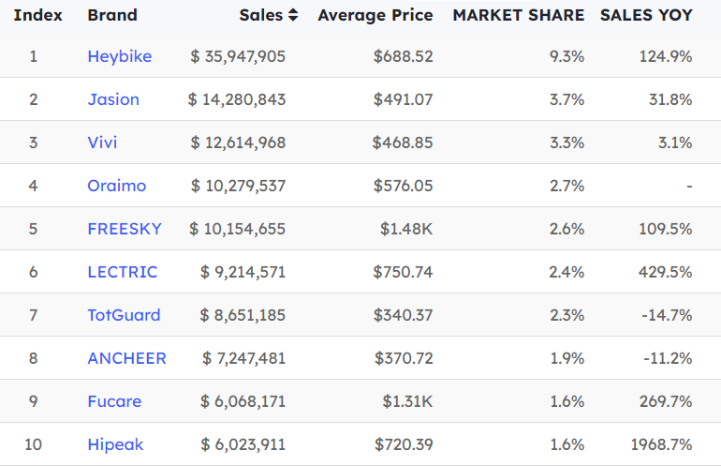
Task: Select Heybike sales value $ 35,947,905
Action: point(238,57)
